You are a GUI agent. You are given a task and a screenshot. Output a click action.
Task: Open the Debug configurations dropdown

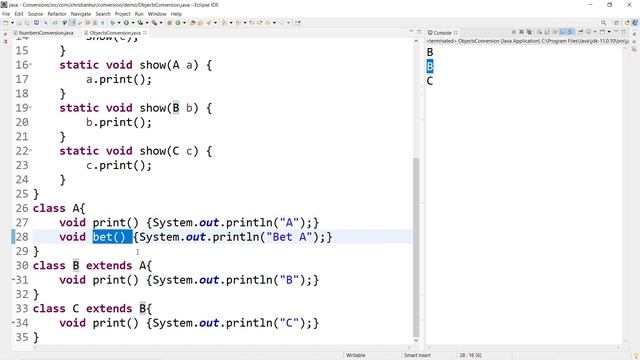[x=119, y=23]
